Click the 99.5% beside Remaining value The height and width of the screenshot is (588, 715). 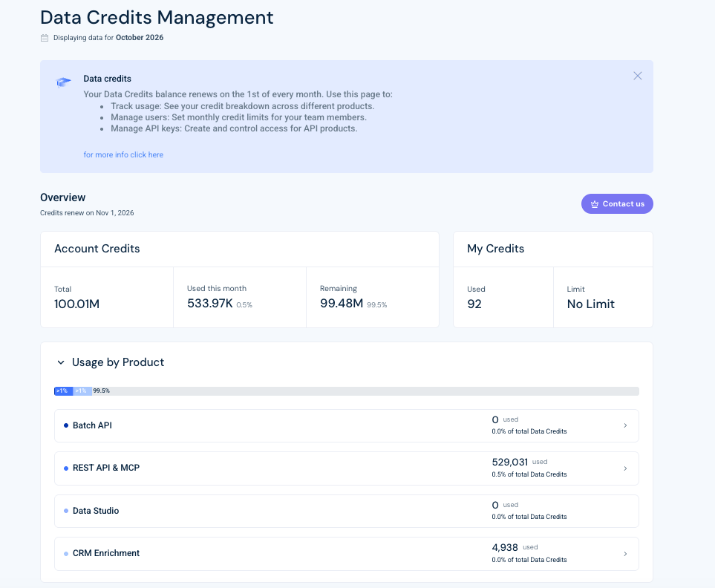(x=377, y=305)
